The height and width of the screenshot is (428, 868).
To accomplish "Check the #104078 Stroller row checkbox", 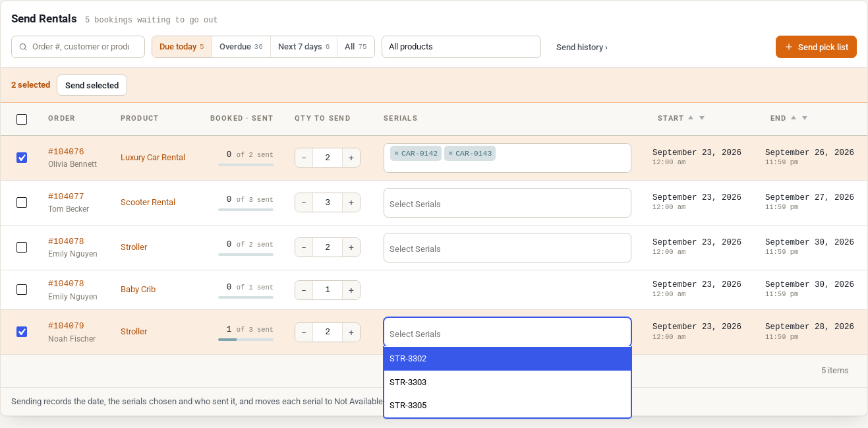I will pos(22,247).
